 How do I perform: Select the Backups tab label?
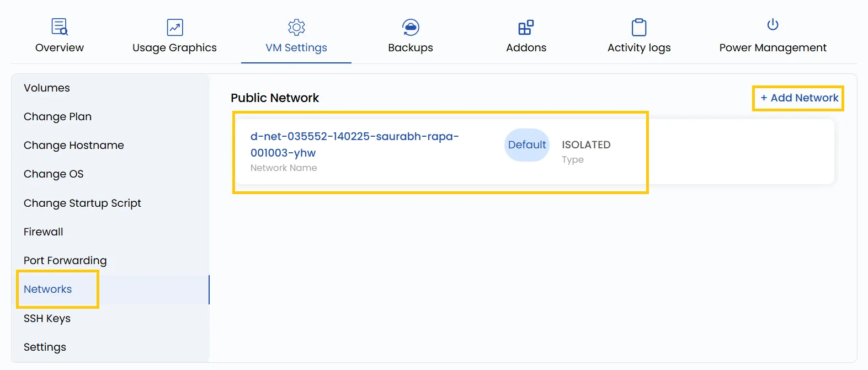coord(411,47)
